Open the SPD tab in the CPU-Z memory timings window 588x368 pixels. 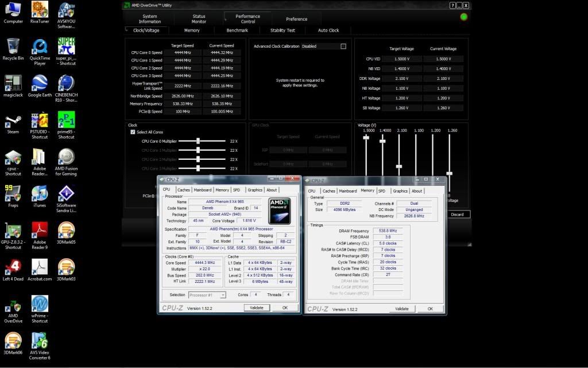click(382, 191)
